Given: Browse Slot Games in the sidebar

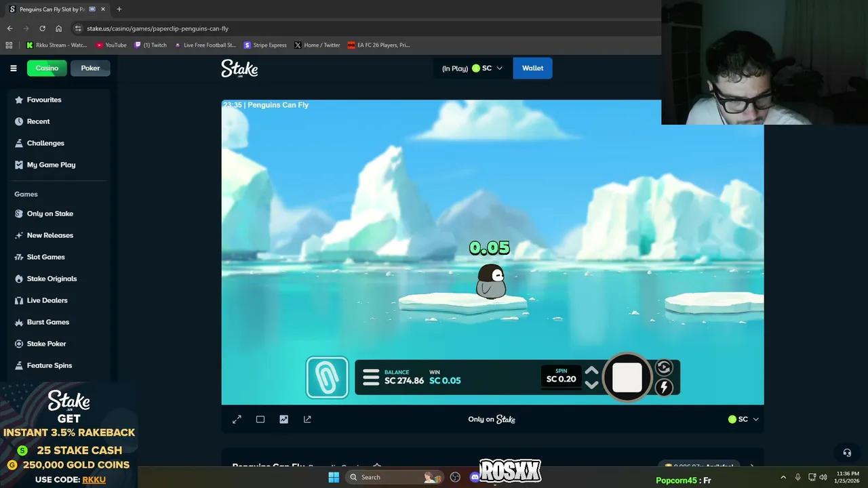Looking at the screenshot, I should click(x=45, y=257).
